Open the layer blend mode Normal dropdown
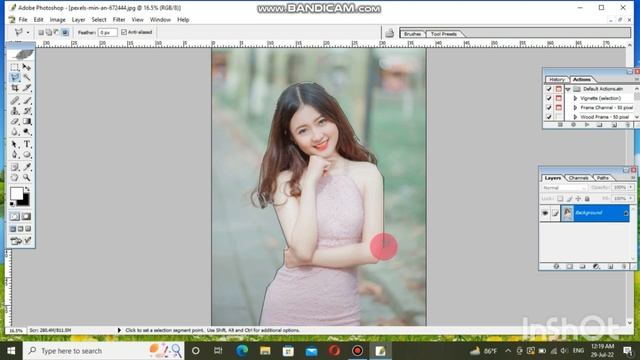 pyautogui.click(x=564, y=188)
